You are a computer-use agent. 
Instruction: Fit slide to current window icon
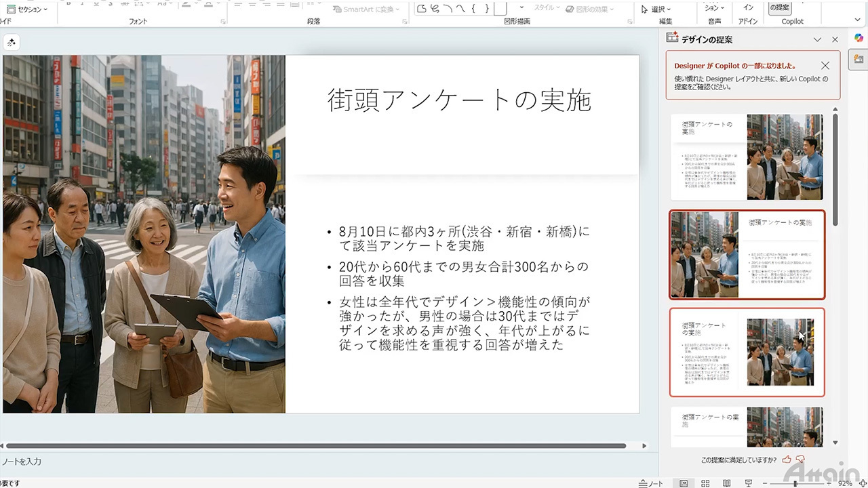861,483
